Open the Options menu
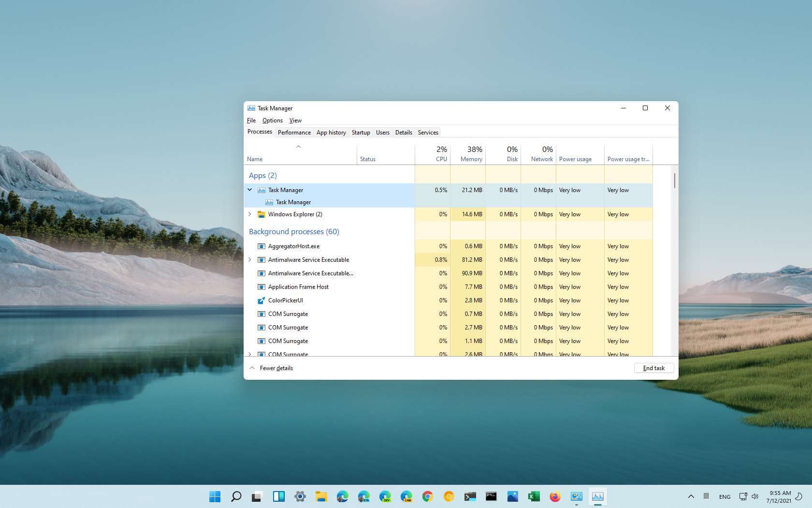This screenshot has height=508, width=812. pyautogui.click(x=272, y=120)
